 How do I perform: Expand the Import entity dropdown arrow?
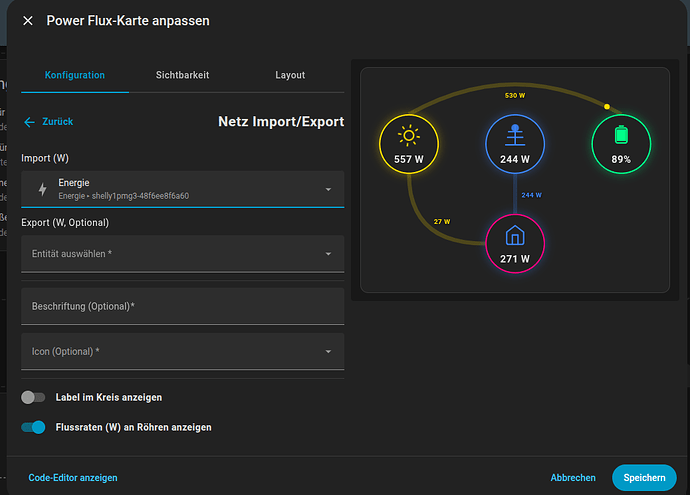[x=328, y=189]
